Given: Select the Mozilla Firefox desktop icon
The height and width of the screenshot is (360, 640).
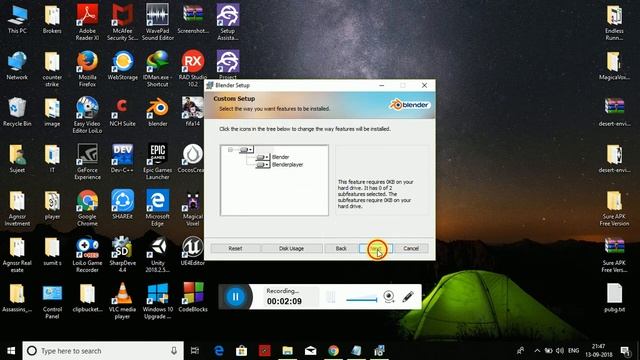Looking at the screenshot, I should [87, 69].
